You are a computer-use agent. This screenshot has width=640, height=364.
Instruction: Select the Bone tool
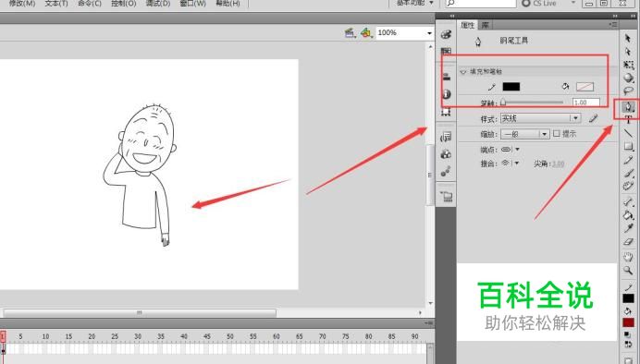coord(628,201)
